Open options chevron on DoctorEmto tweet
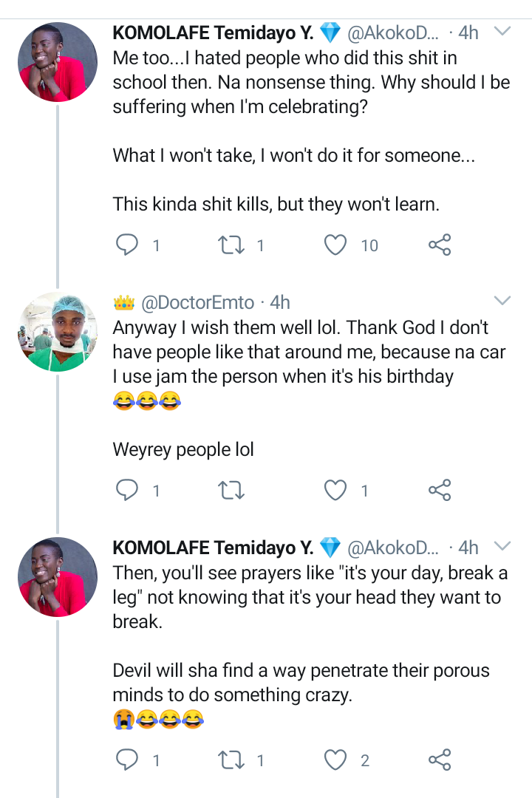Screen dimensions: 532x798 502,300
